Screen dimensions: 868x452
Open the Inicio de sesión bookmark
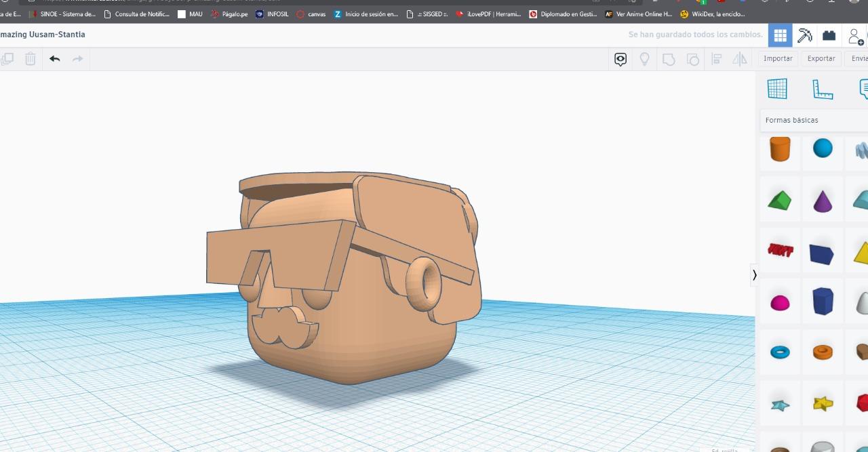coord(366,14)
